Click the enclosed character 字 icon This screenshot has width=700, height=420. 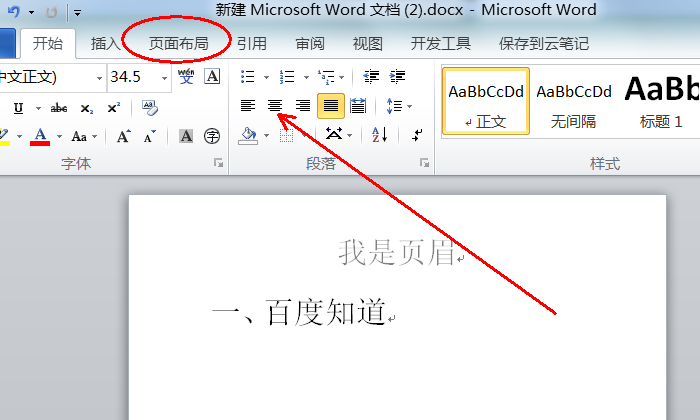click(212, 136)
